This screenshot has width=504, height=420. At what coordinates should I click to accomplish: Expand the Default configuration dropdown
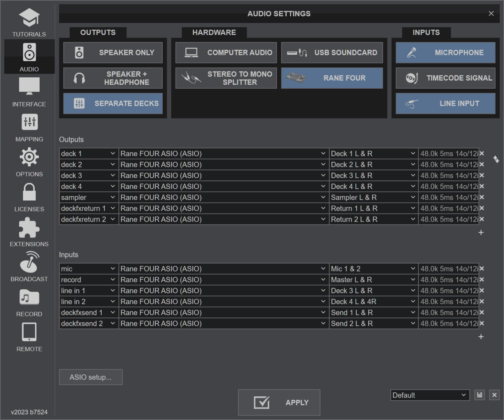click(x=430, y=395)
